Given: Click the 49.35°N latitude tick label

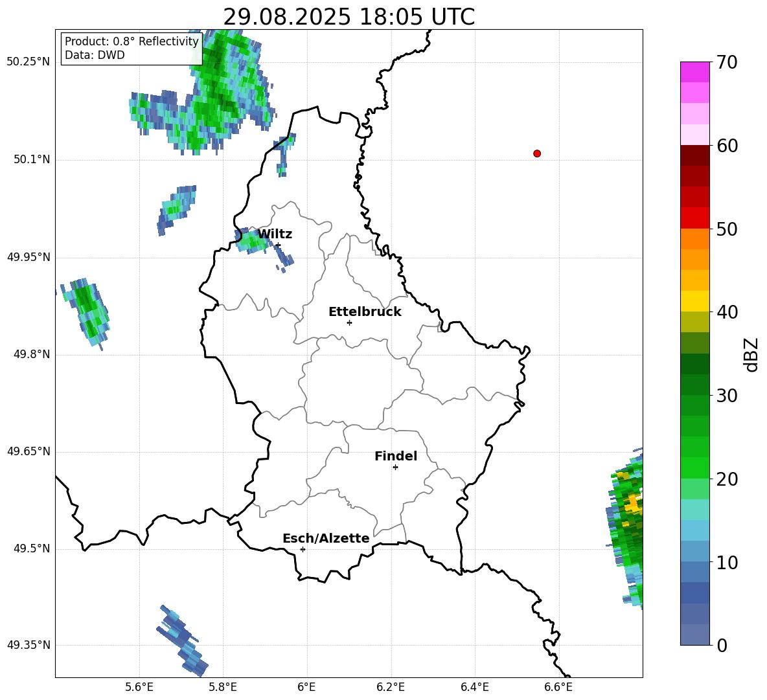Looking at the screenshot, I should pyautogui.click(x=29, y=645).
